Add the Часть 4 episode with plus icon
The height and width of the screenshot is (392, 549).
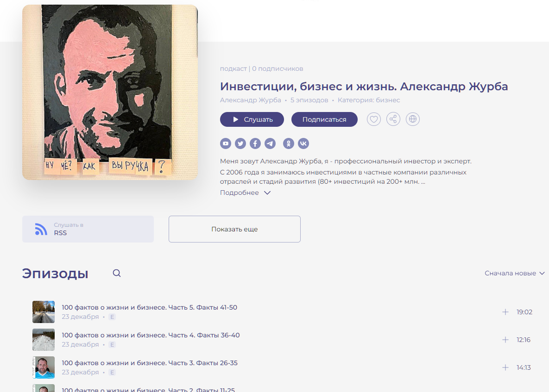click(x=505, y=340)
